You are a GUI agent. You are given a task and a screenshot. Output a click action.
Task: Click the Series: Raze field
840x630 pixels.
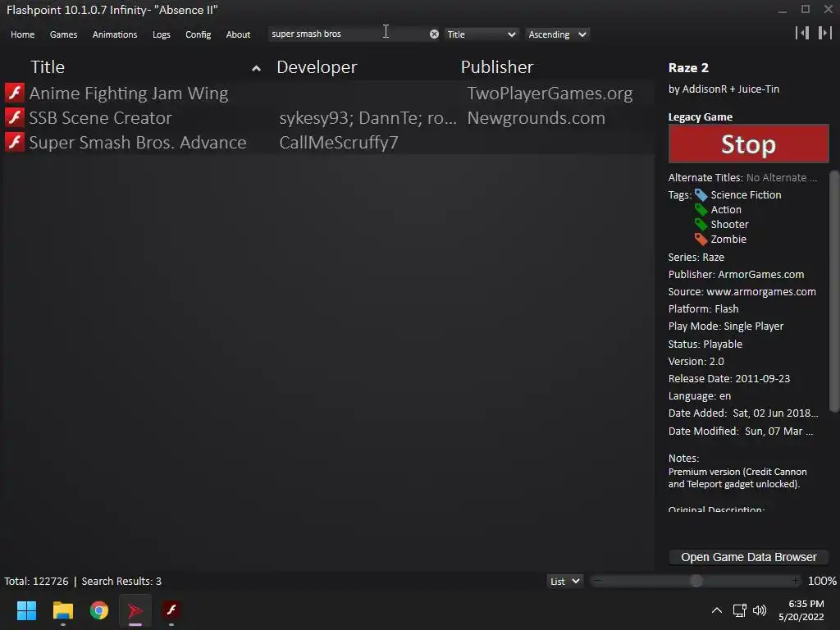pos(696,257)
